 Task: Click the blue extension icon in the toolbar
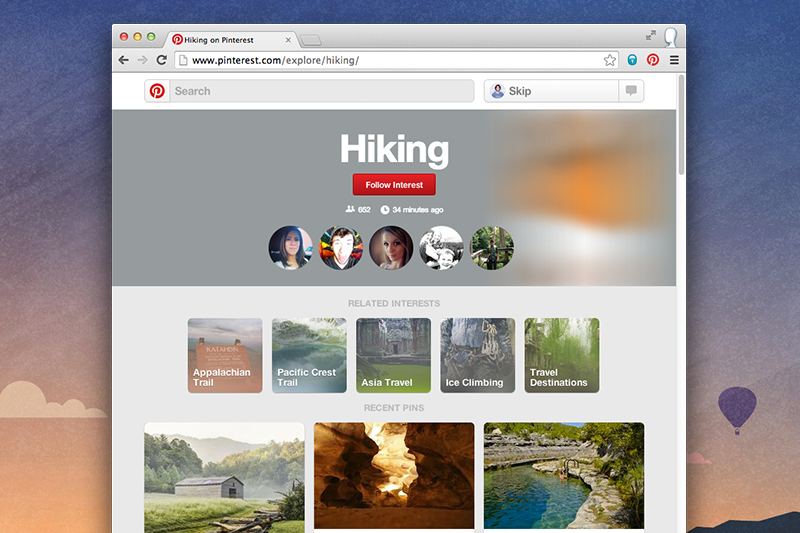tap(632, 60)
